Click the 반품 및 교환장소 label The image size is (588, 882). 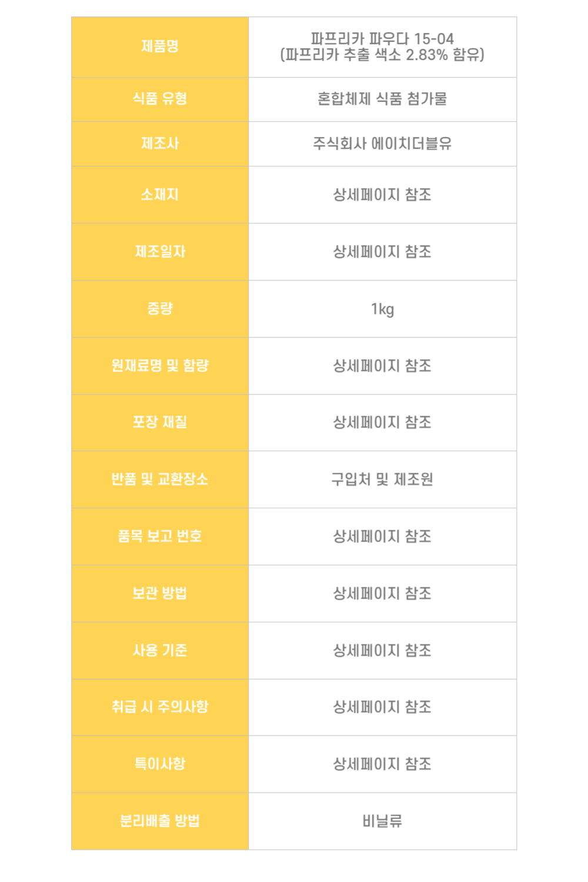tap(160, 479)
